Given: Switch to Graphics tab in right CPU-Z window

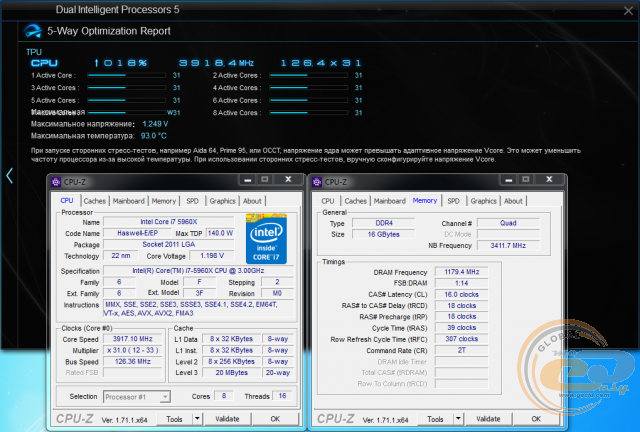Looking at the screenshot, I should (484, 201).
